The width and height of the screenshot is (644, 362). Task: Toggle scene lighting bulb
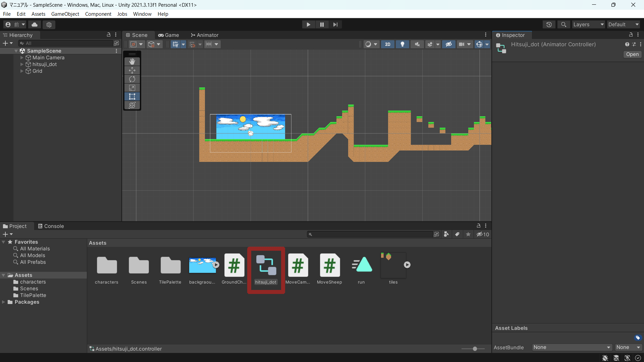[x=402, y=44]
